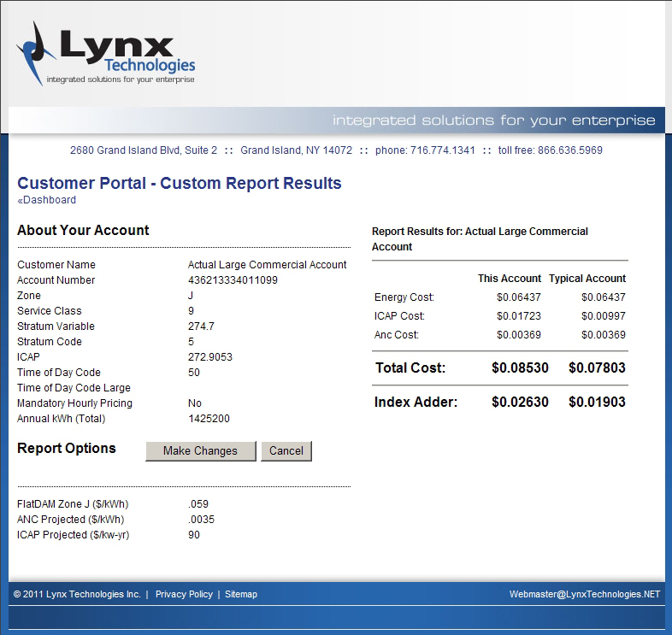Click the Anc Cost: row label
The height and width of the screenshot is (635, 672).
tap(397, 335)
